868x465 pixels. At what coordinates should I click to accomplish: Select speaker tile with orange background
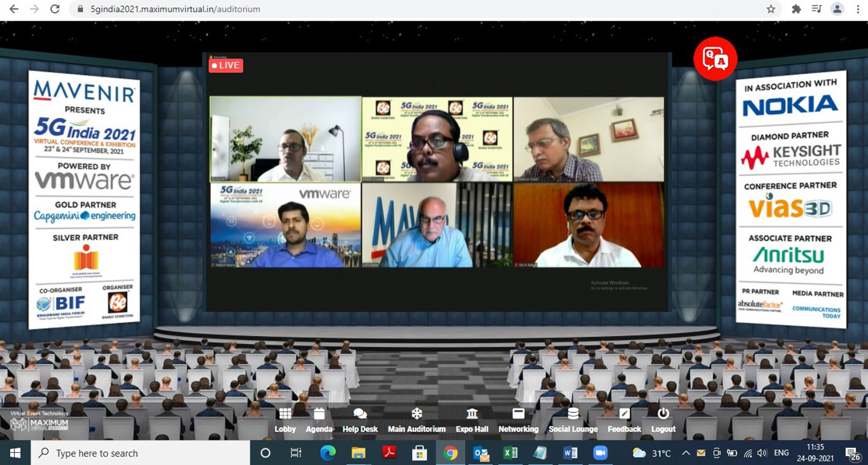588,225
